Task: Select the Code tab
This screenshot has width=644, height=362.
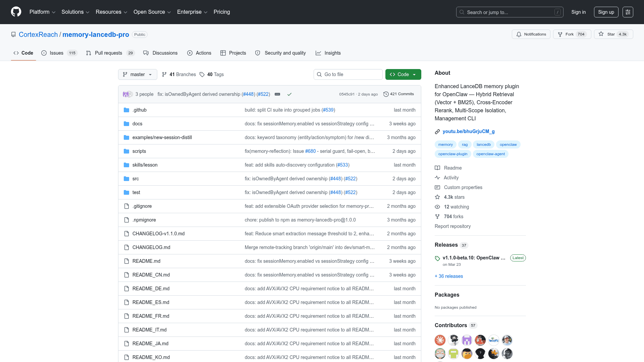Action: coord(23,53)
